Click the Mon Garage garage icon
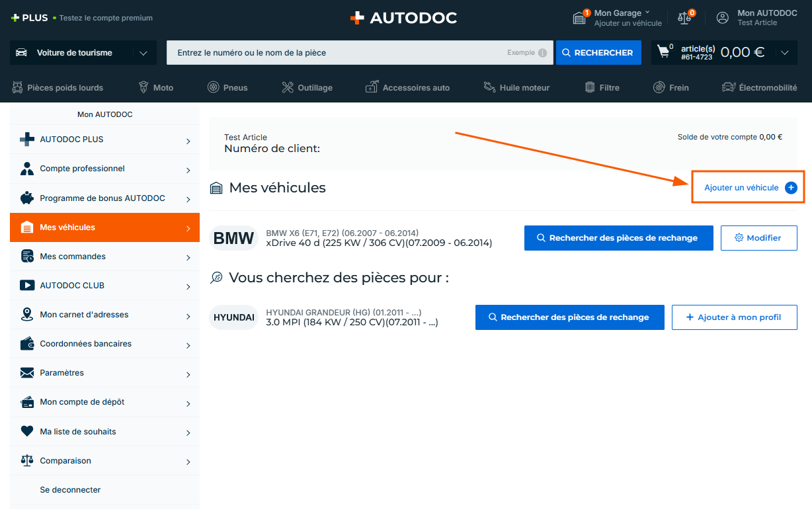Viewport: 812px width, 525px height. (x=579, y=18)
